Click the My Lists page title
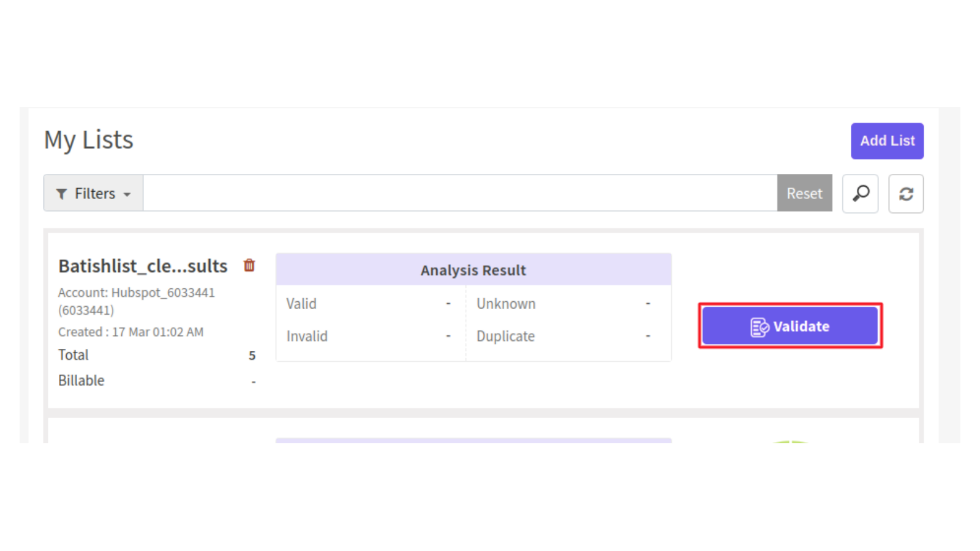Image resolution: width=980 pixels, height=551 pixels. pos(88,140)
